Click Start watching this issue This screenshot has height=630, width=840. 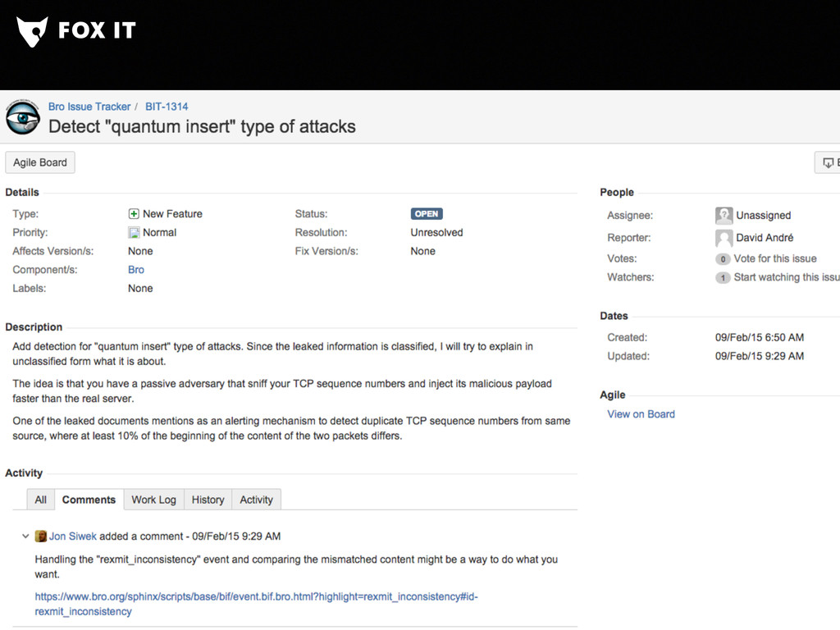click(786, 277)
